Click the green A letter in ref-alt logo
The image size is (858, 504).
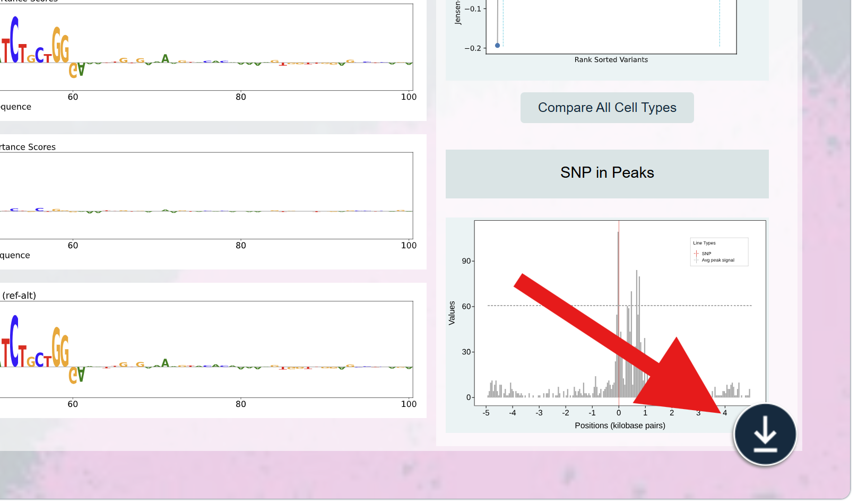click(x=166, y=363)
